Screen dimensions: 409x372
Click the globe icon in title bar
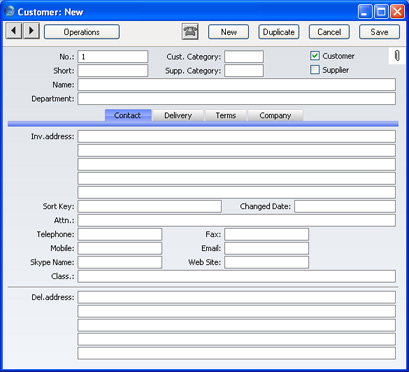click(x=10, y=11)
